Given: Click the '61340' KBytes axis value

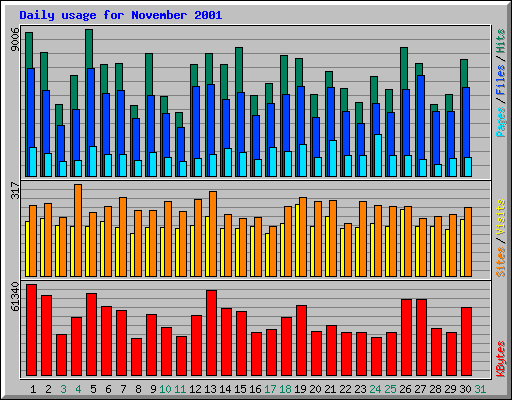Looking at the screenshot, I should 15,297.
